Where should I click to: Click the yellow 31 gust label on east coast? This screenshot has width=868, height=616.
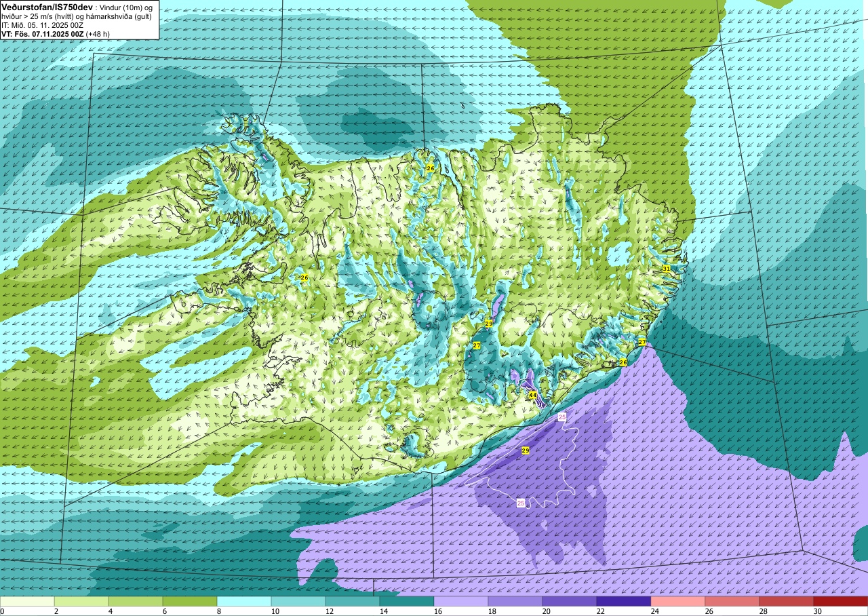pyautogui.click(x=667, y=269)
